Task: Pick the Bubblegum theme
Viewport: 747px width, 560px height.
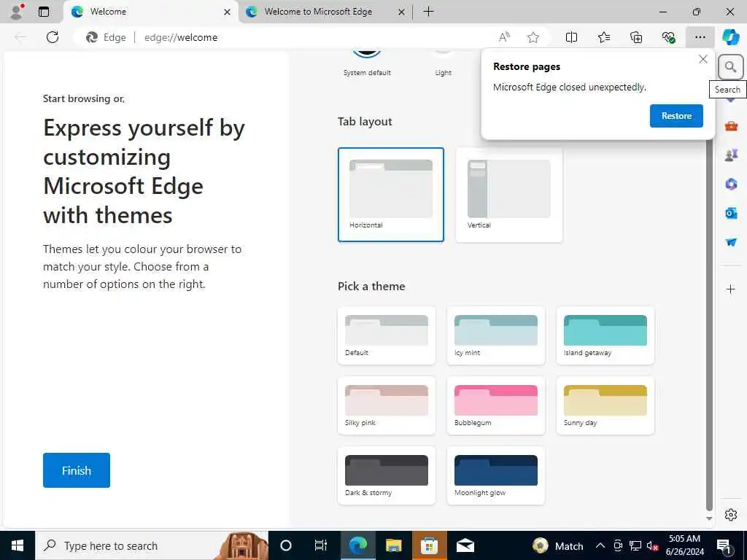Action: pos(496,405)
